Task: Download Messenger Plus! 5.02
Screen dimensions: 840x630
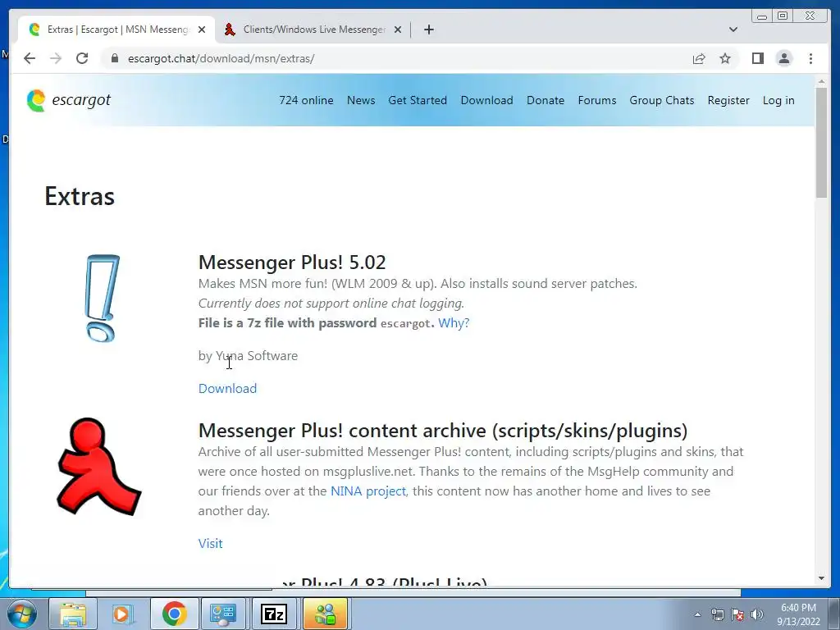Action: click(227, 388)
